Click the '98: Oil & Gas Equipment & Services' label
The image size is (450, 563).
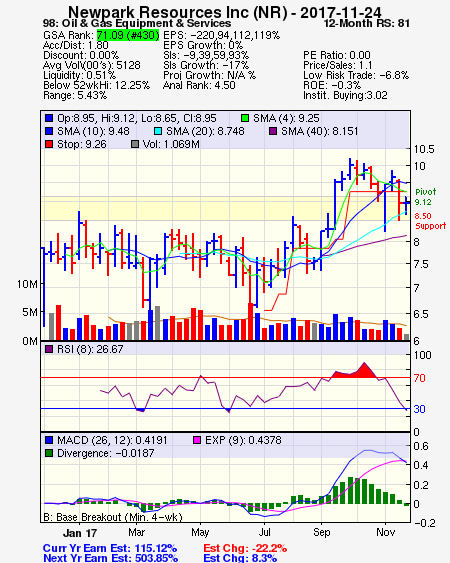tap(137, 23)
